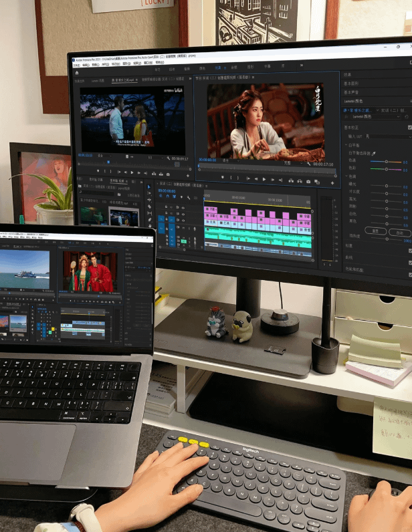Open Program monitor playback resolution 完整 dropdown
The height and width of the screenshot is (532, 412).
pyautogui.click(x=293, y=163)
